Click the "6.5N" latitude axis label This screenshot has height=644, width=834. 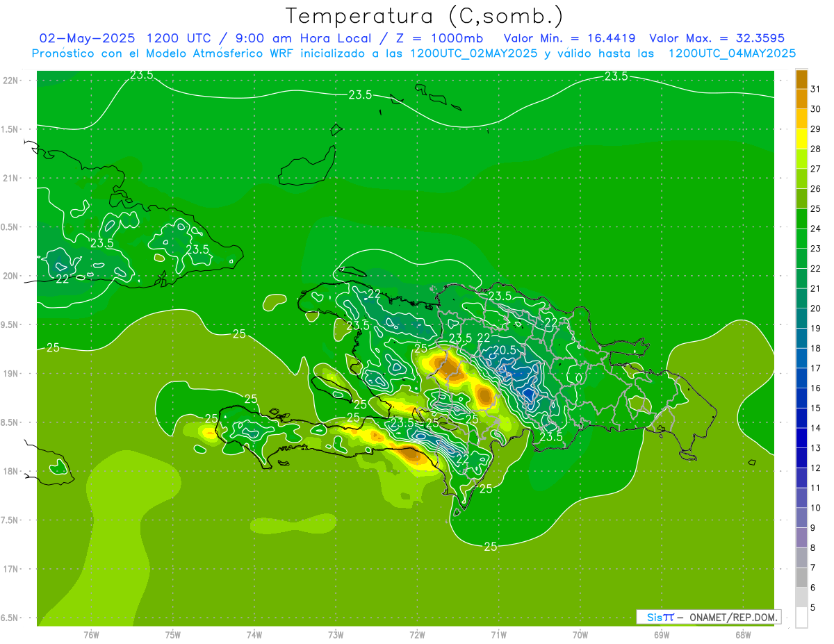click(10, 618)
